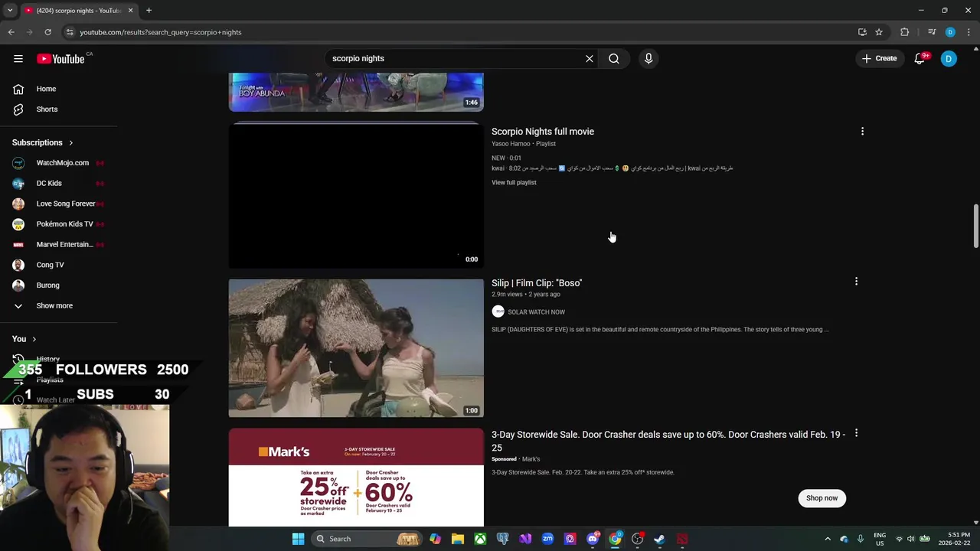Open 3-Day Storewide Sale ad title

pos(668,440)
